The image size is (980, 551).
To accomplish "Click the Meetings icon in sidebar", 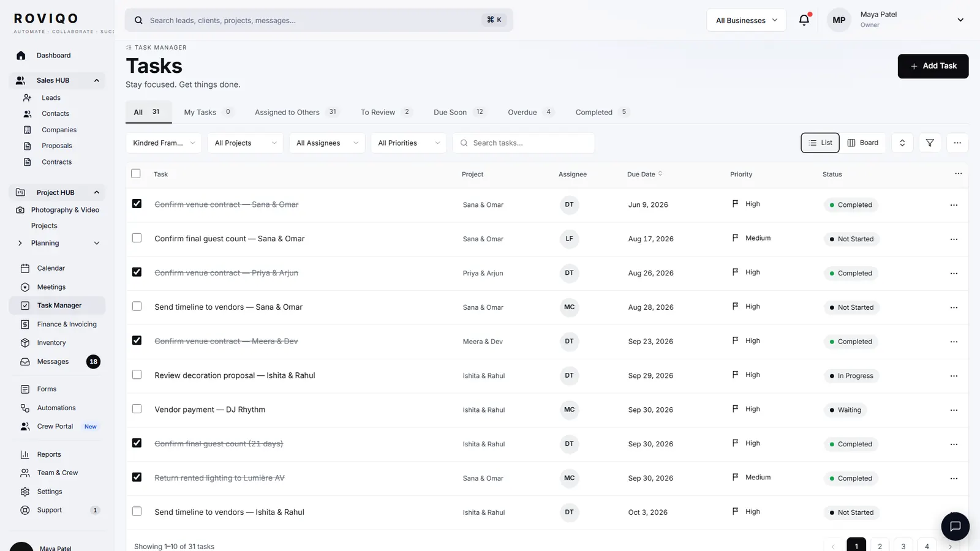I will 25,287.
